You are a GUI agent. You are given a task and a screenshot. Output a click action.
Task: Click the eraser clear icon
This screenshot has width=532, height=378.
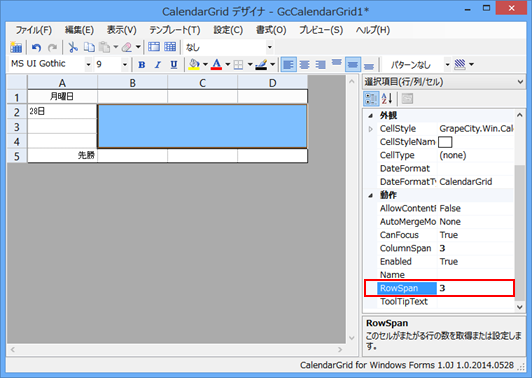[127, 47]
